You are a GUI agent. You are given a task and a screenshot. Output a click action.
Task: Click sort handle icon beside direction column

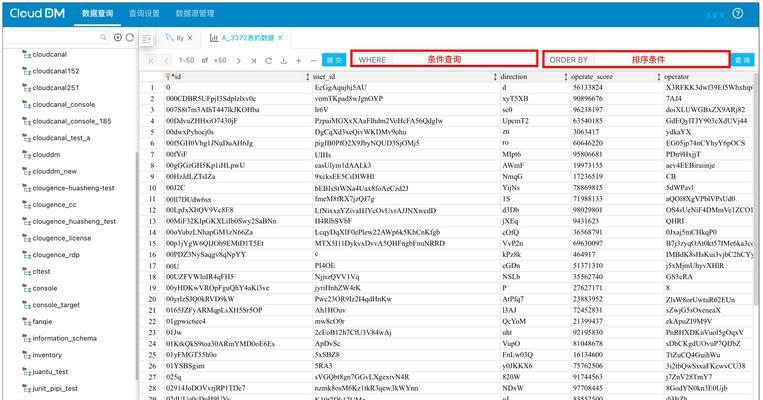pyautogui.click(x=495, y=77)
